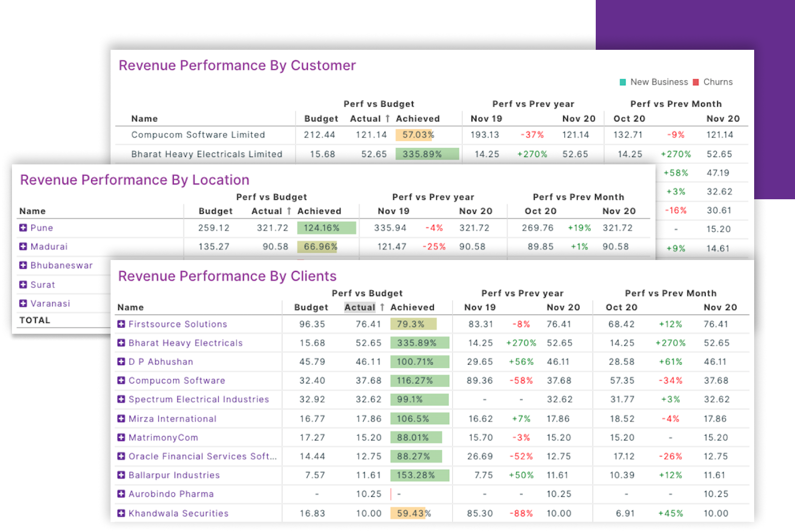Toggle the Churns legend item
This screenshot has width=795, height=532.
click(717, 82)
